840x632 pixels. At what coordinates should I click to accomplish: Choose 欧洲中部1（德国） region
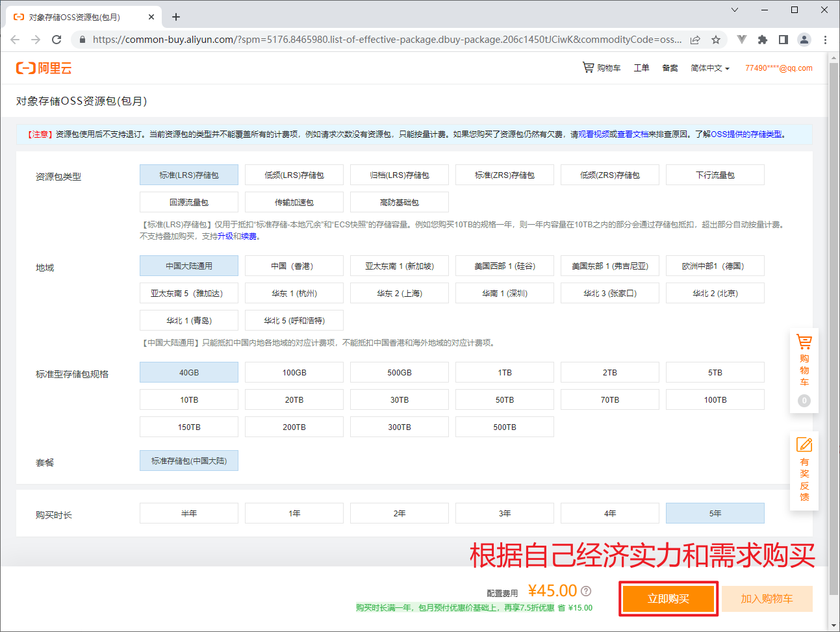click(x=715, y=266)
